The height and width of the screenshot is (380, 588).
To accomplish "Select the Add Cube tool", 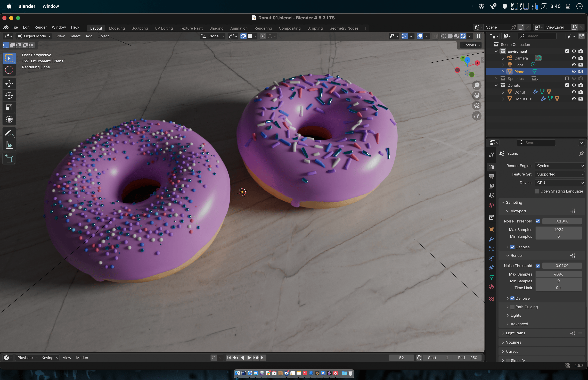I will pos(9,159).
